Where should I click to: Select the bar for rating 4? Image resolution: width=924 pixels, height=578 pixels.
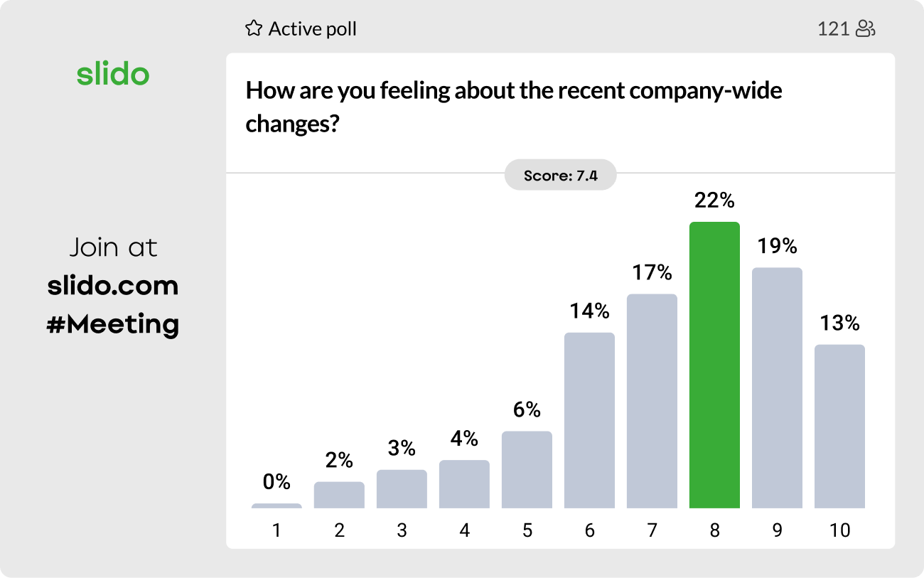click(x=464, y=484)
